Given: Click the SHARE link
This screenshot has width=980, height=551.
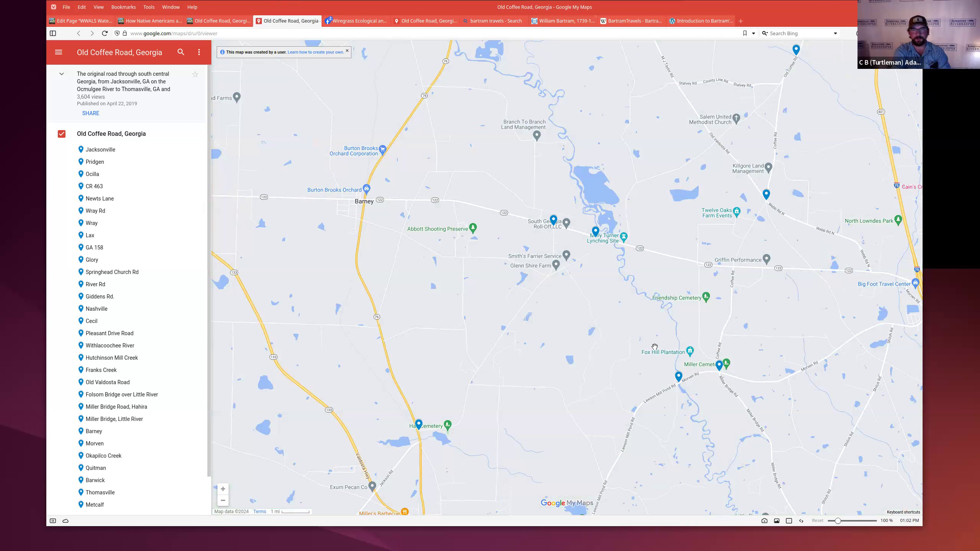Looking at the screenshot, I should (91, 113).
